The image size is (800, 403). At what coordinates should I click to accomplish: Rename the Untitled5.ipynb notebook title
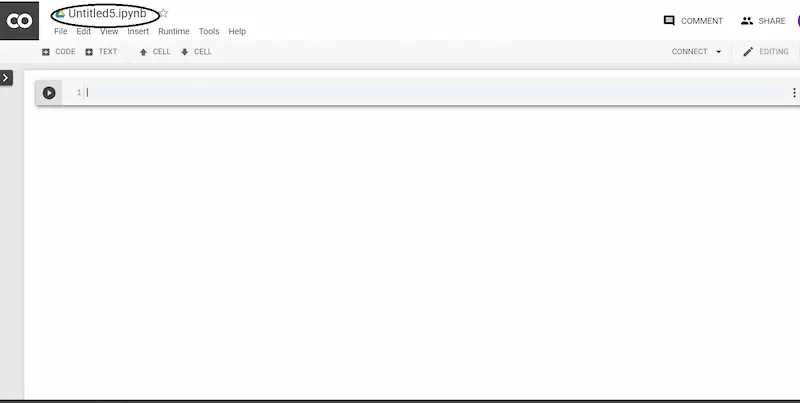[x=107, y=14]
